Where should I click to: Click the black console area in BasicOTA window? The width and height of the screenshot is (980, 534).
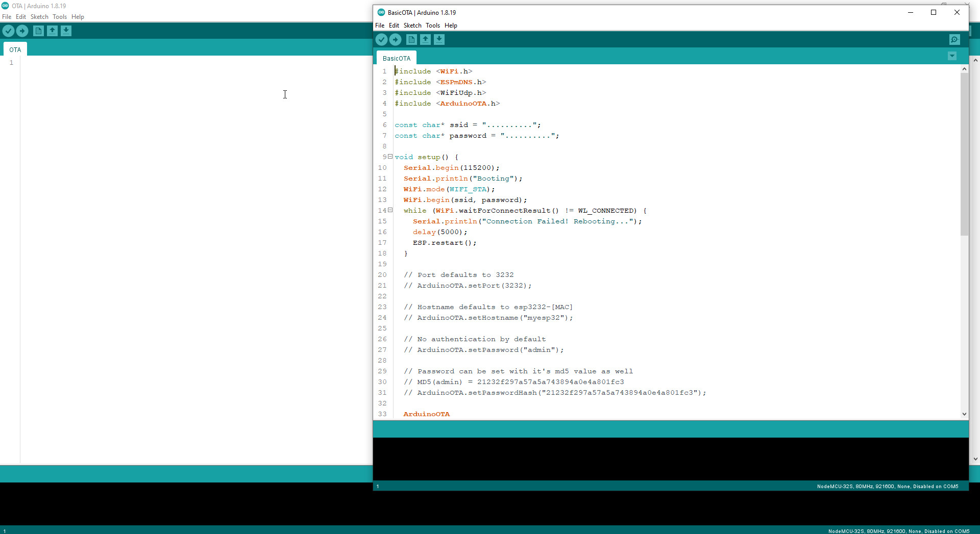click(671, 459)
